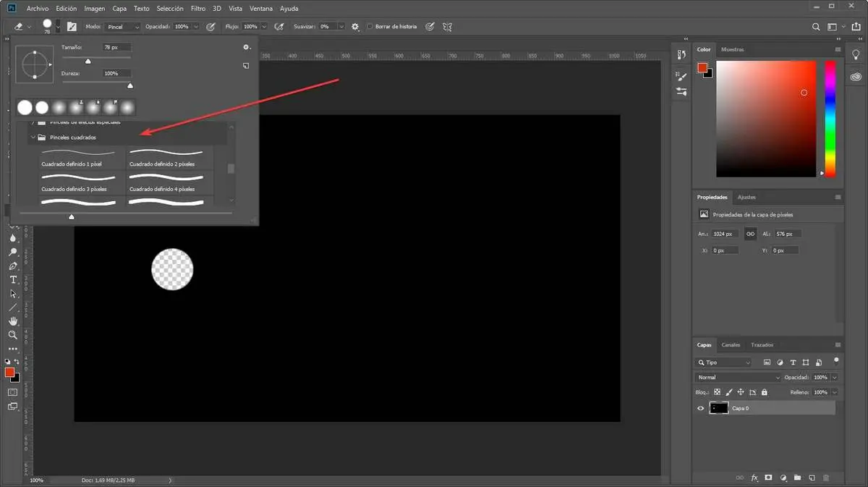Click Add layer style fx icon
Screen dimensions: 868x487
pyautogui.click(x=754, y=478)
